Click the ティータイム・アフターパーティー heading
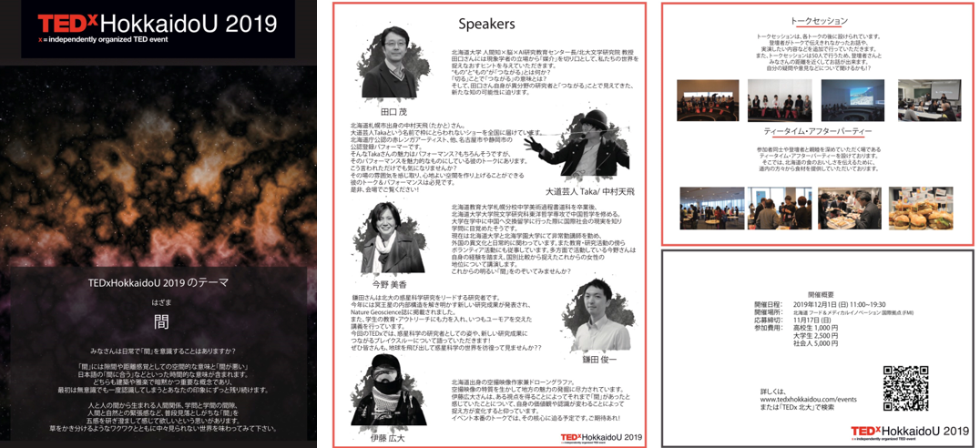980x448 pixels. tap(818, 131)
